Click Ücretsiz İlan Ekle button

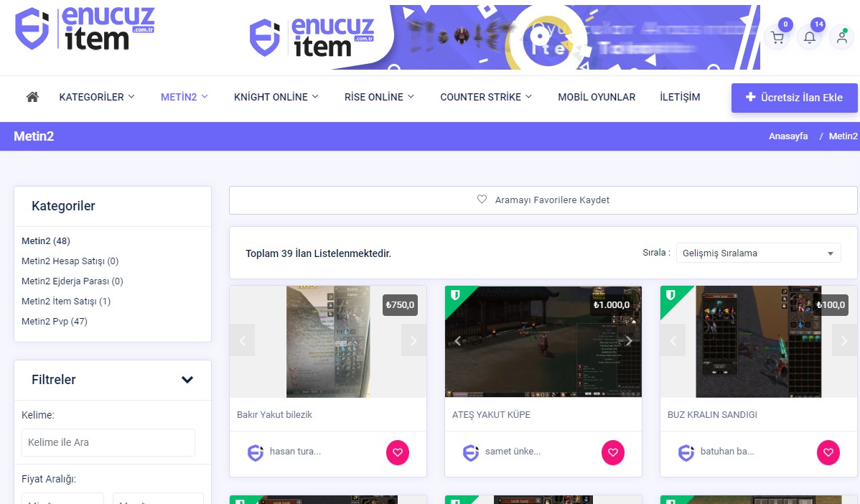(794, 98)
